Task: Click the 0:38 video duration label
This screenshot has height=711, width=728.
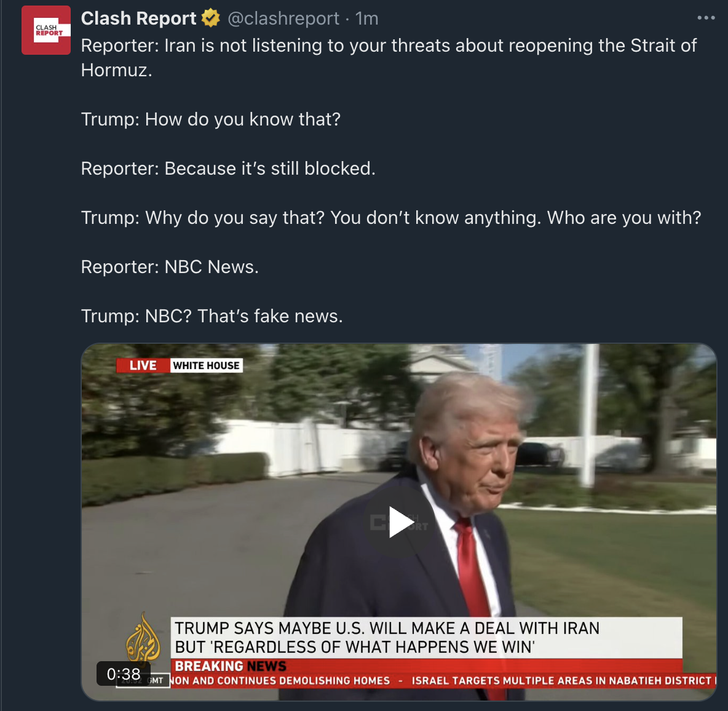Action: tap(124, 673)
